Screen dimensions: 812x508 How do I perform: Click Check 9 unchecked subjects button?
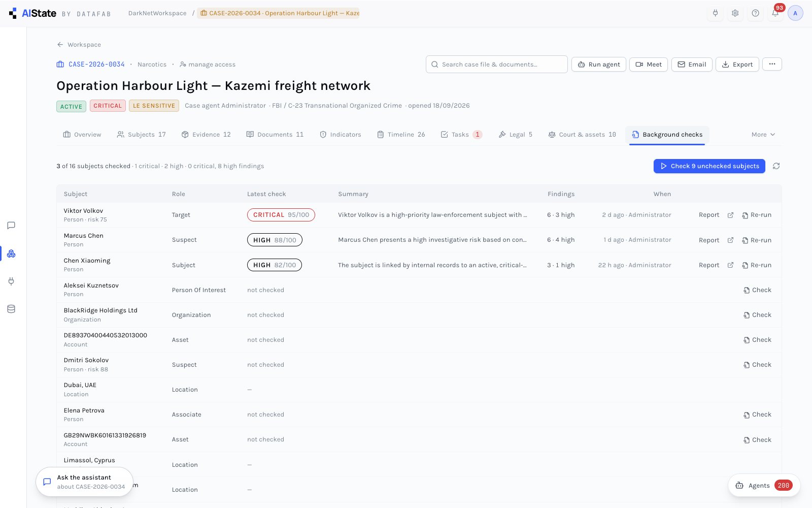pos(709,166)
